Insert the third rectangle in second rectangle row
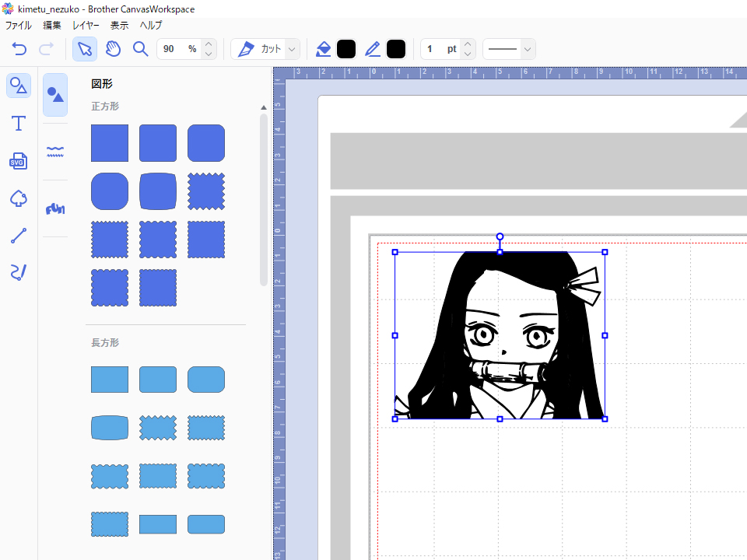This screenshot has height=560, width=747. (x=205, y=428)
